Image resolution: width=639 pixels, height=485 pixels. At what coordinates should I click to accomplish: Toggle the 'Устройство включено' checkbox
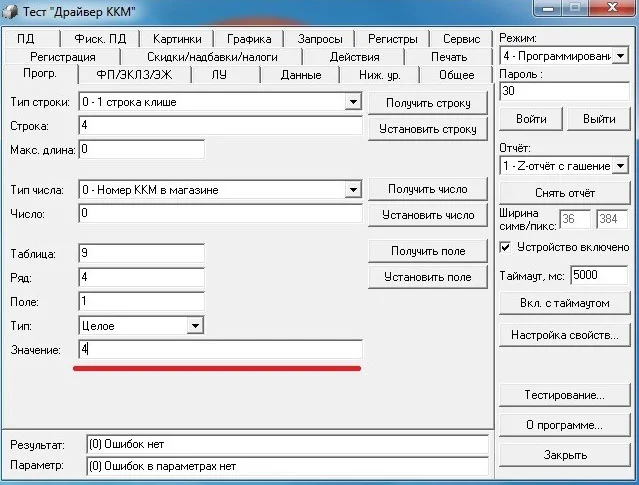pyautogui.click(x=505, y=247)
